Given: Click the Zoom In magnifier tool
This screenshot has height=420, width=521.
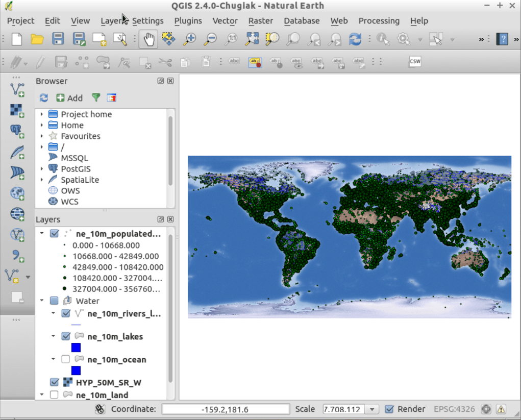Looking at the screenshot, I should (190, 39).
